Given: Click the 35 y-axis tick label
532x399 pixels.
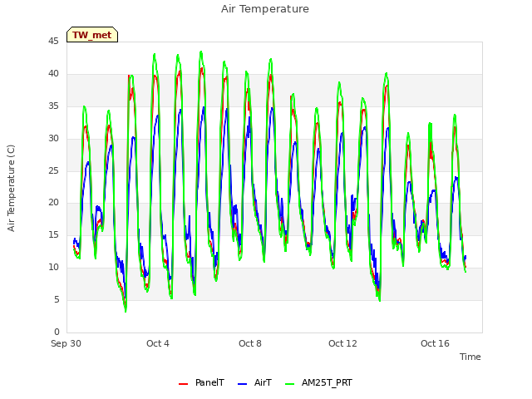Looking at the screenshot, I should click(53, 106).
